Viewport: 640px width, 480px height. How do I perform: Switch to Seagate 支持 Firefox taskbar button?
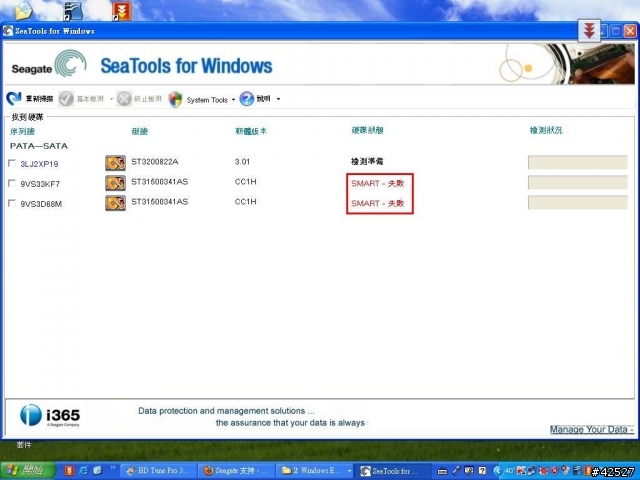click(237, 471)
